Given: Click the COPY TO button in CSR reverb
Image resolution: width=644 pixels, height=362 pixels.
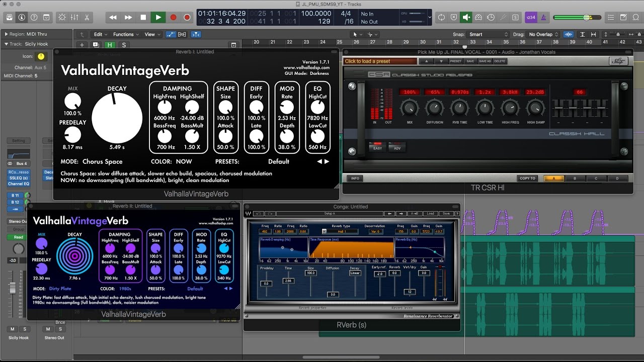Looking at the screenshot, I should 528,178.
